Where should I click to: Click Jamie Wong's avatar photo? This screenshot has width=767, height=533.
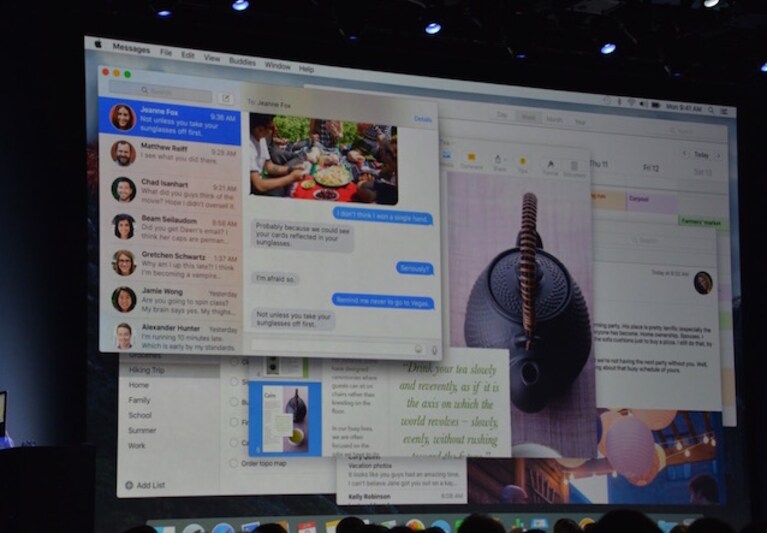pos(124,299)
